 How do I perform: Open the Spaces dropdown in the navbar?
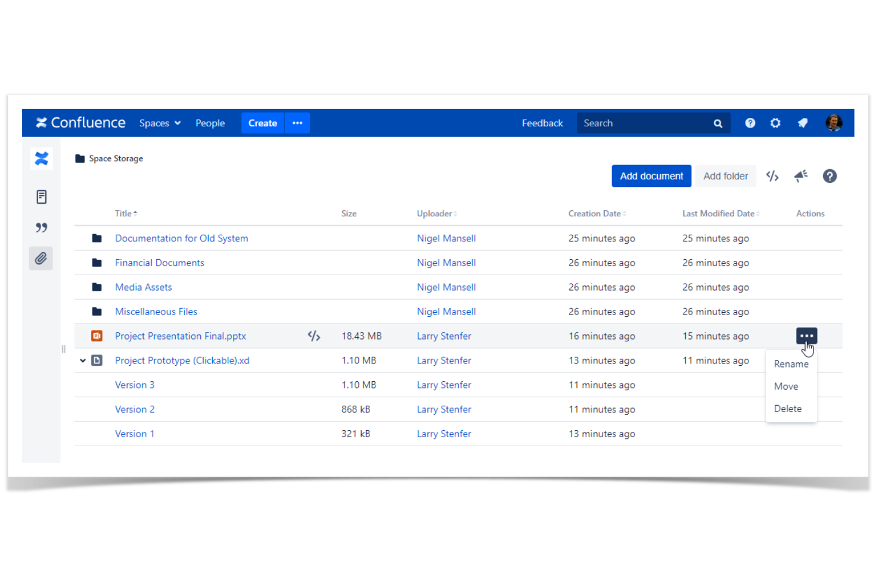tap(159, 123)
